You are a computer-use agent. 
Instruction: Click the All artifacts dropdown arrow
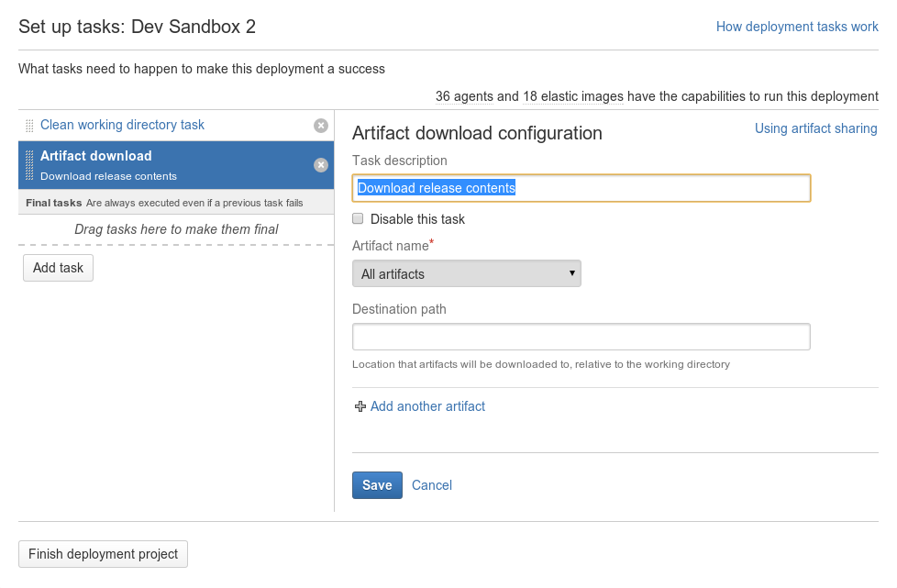coord(571,273)
